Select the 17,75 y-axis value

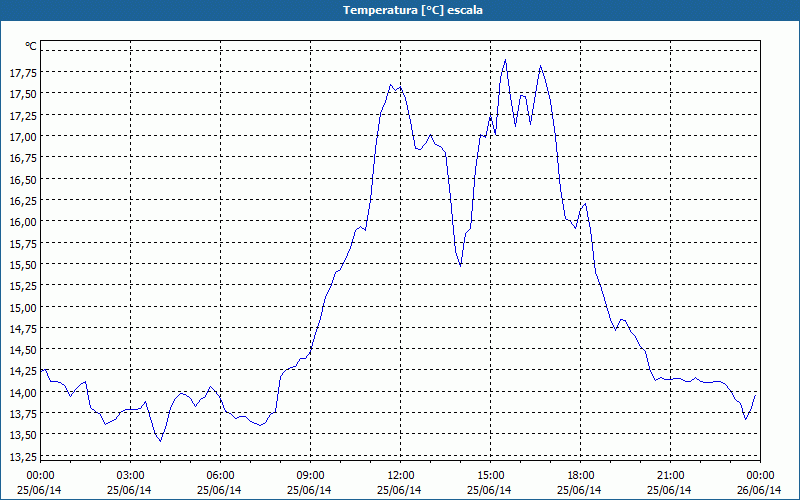tap(23, 72)
